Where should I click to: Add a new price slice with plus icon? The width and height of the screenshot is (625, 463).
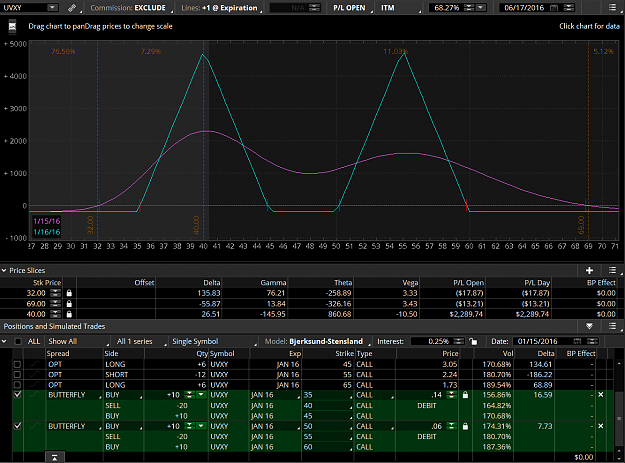coord(589,271)
